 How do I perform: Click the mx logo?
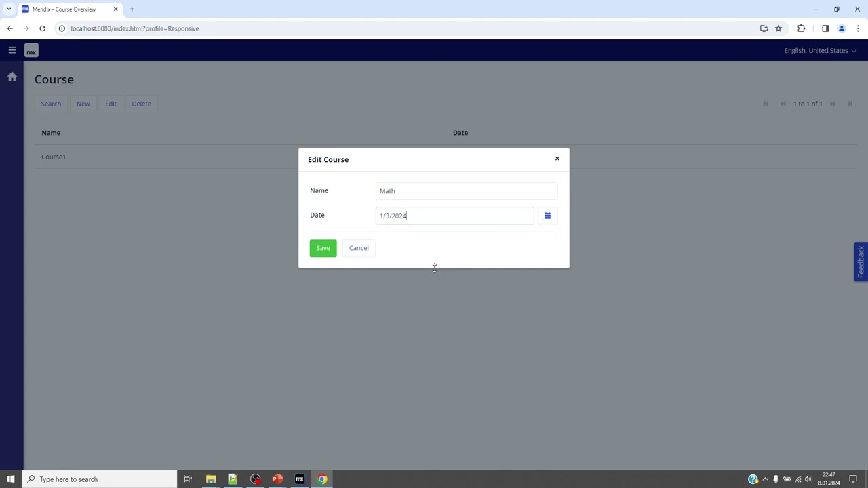pyautogui.click(x=31, y=51)
